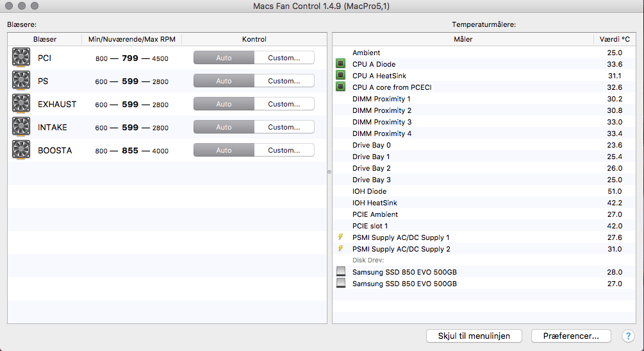The width and height of the screenshot is (644, 351).
Task: Click the EXHAUST fan name label
Action: (x=57, y=104)
